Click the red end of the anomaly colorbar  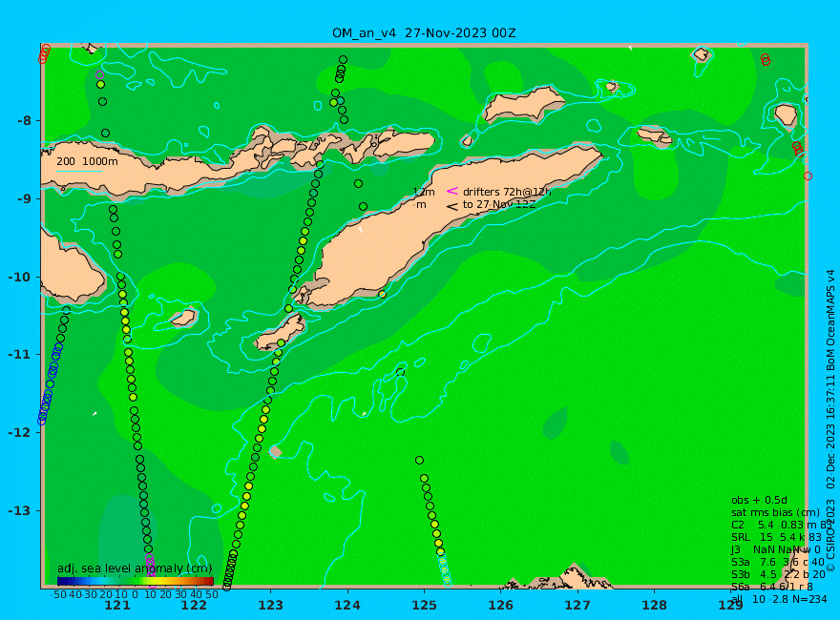(x=208, y=581)
